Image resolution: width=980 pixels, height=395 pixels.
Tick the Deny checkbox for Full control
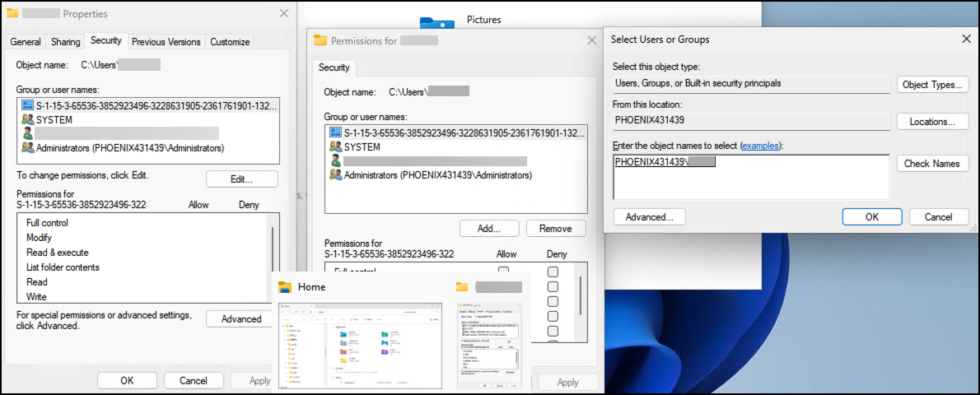click(x=553, y=272)
